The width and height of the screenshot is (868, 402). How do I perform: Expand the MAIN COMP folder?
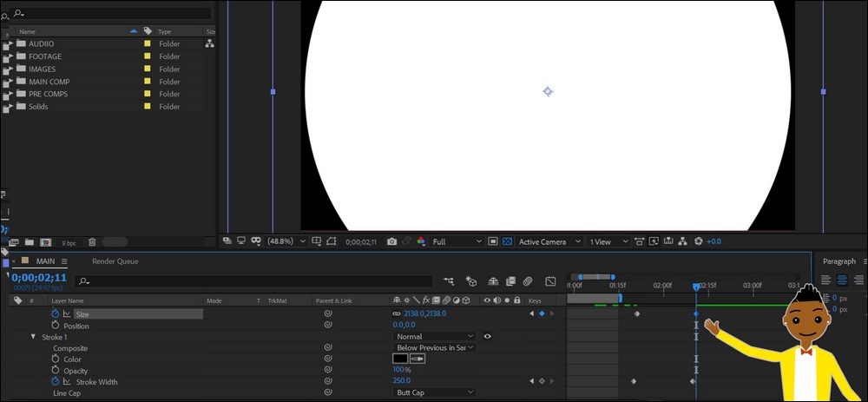pos(10,82)
